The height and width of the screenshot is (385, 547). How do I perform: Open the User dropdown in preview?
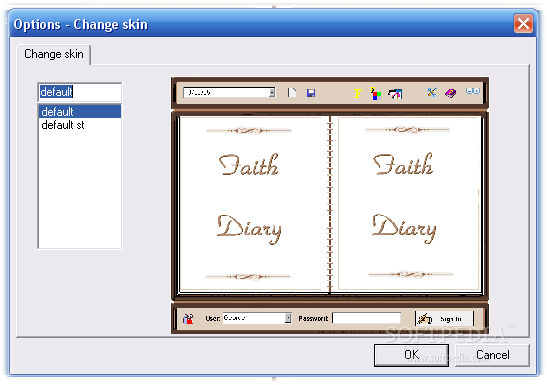[x=288, y=318]
